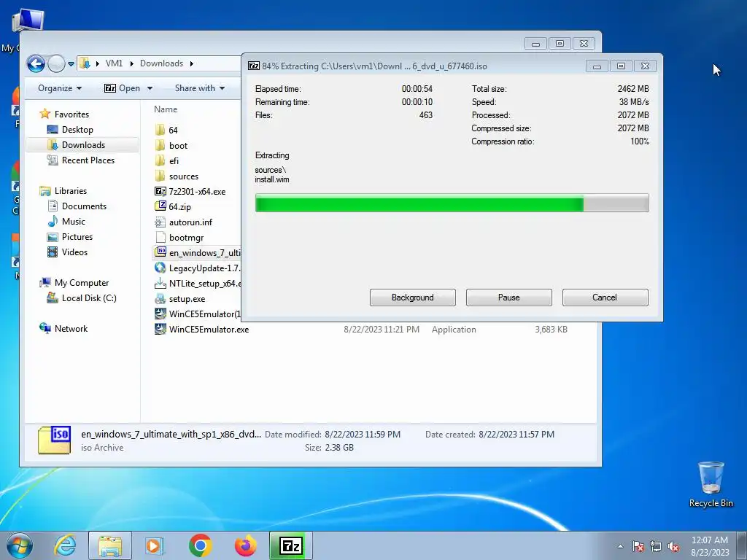
Task: Open Recycle Bin on desktop
Action: pyautogui.click(x=711, y=484)
